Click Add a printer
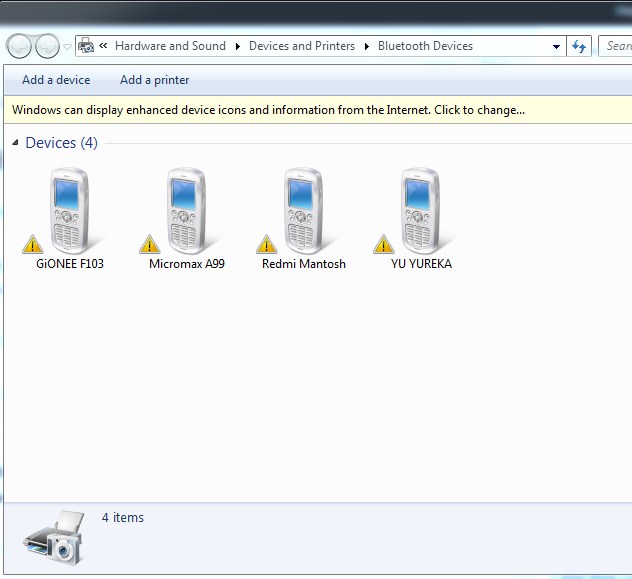Image resolution: width=632 pixels, height=579 pixels. (154, 80)
